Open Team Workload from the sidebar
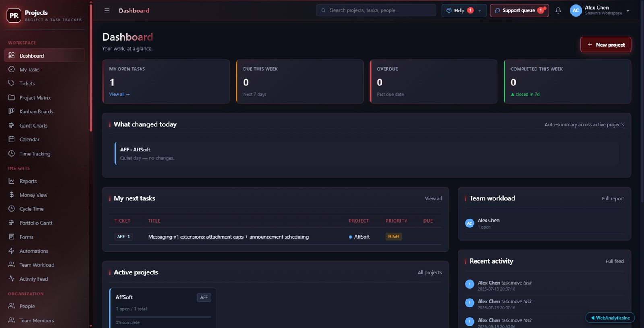Viewport: 644px width, 328px height. [44, 265]
